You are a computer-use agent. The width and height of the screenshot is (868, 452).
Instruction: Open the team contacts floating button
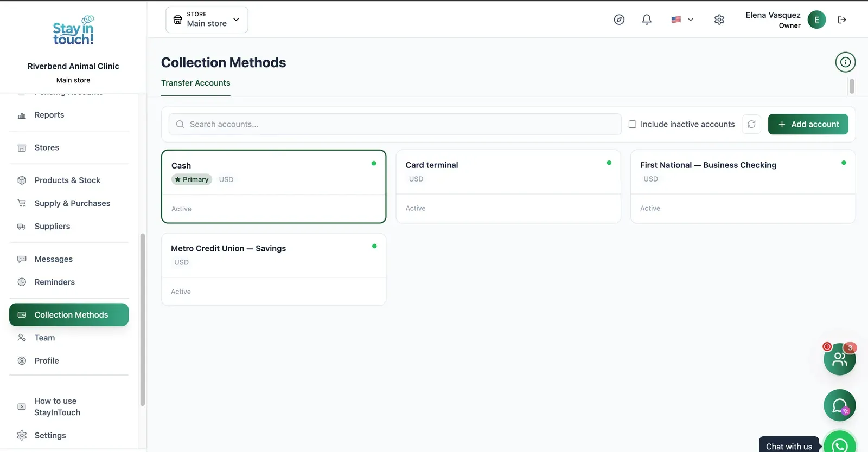tap(840, 359)
